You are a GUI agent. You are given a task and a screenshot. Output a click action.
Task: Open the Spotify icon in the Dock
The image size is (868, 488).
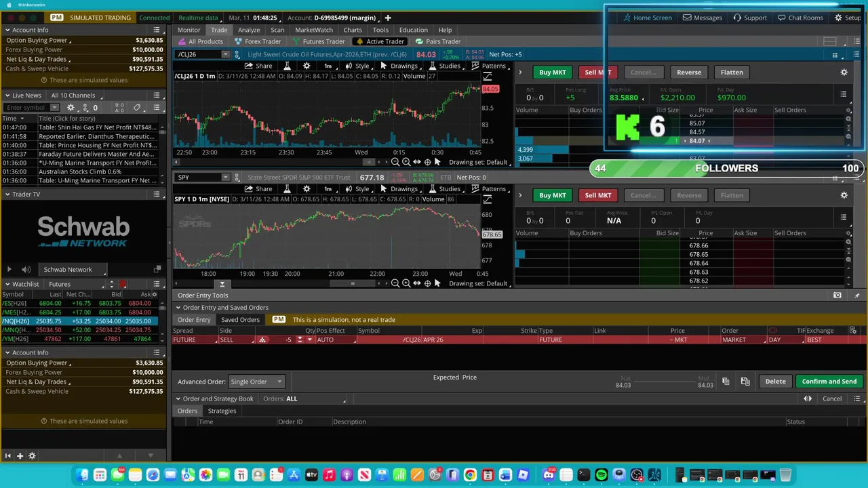point(601,475)
